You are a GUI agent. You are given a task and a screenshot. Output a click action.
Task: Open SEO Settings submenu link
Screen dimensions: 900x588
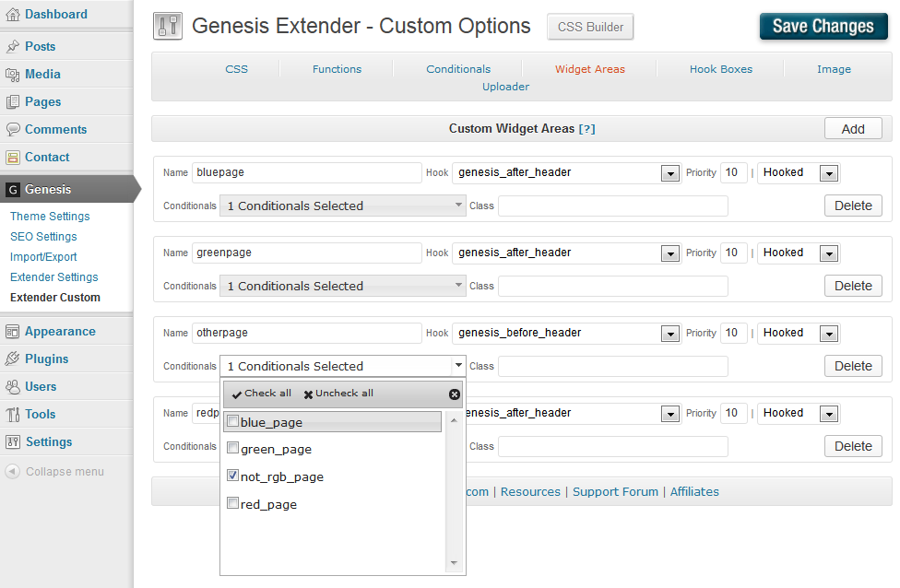pyautogui.click(x=43, y=236)
